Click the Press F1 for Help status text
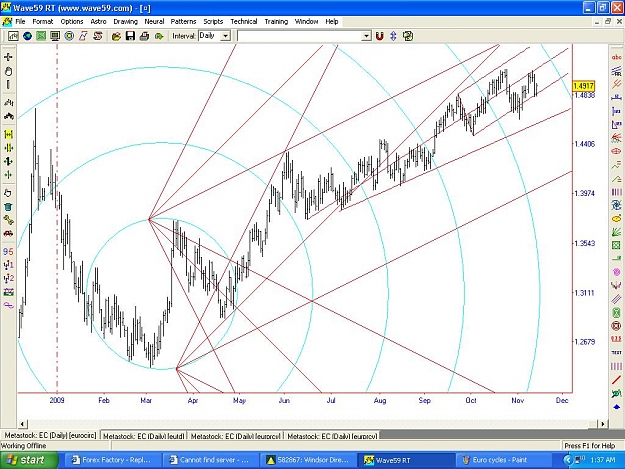625x469 pixels. [590, 445]
